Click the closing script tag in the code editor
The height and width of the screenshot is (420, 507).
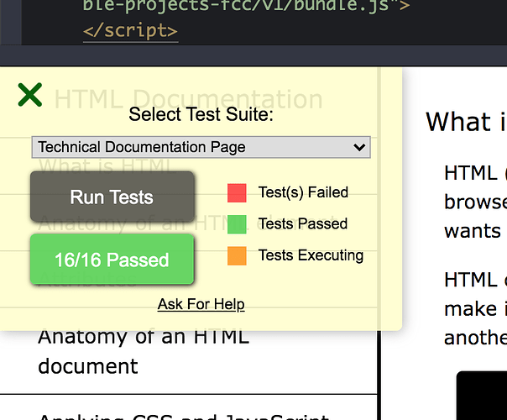click(130, 31)
